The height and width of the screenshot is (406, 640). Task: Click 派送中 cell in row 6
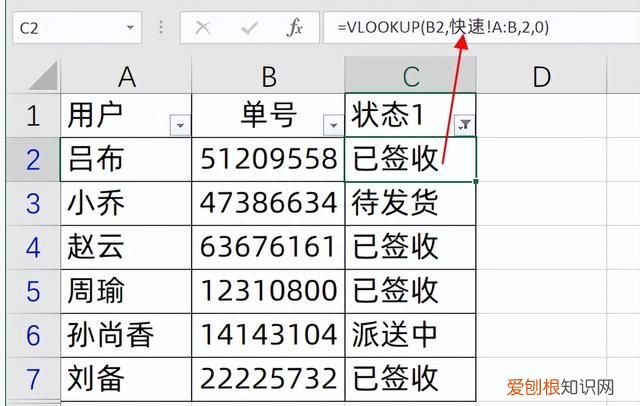411,335
